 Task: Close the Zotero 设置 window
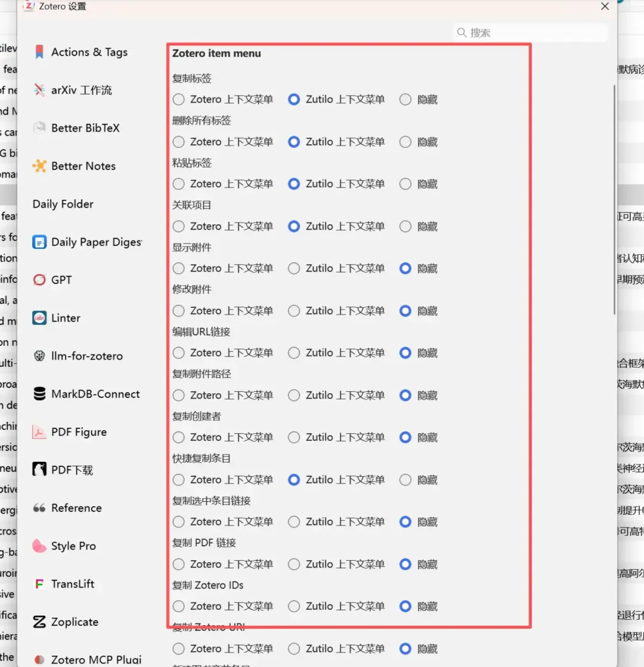coord(605,6)
